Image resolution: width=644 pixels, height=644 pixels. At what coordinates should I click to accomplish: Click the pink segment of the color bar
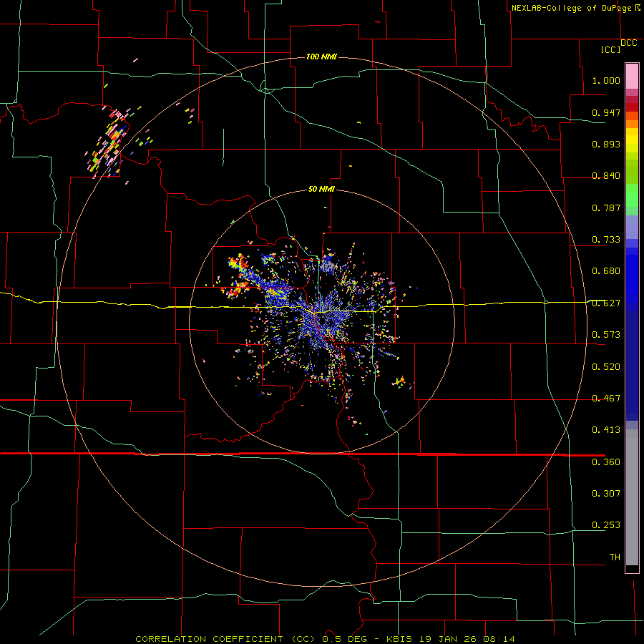(632, 76)
